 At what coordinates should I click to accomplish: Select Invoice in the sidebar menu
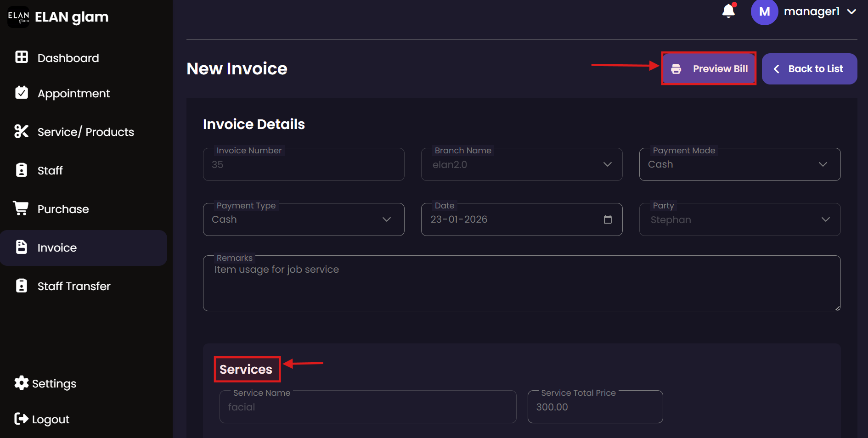click(57, 248)
